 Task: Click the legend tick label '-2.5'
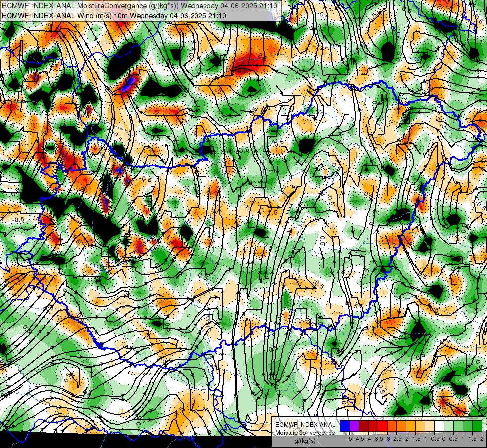point(396,439)
